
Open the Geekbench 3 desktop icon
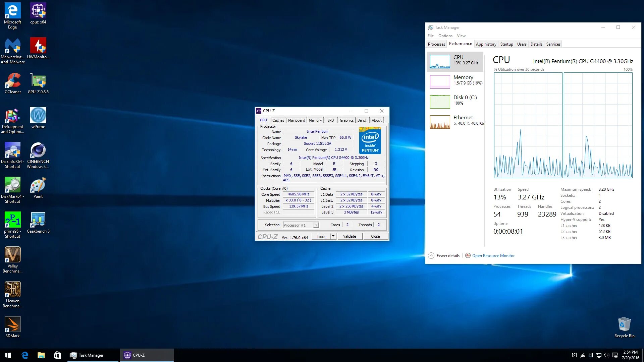pyautogui.click(x=38, y=223)
